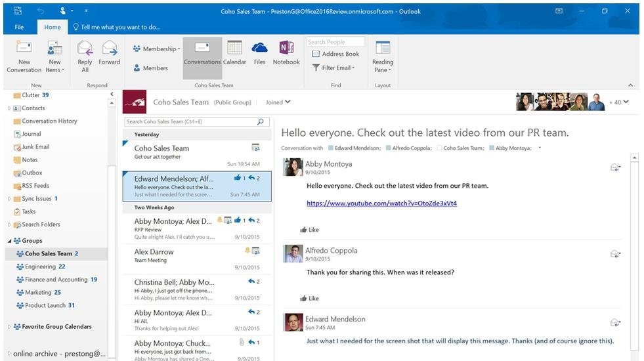The width and height of the screenshot is (644, 361).
Task: Open the group OneNote Notebook
Action: [286, 49]
